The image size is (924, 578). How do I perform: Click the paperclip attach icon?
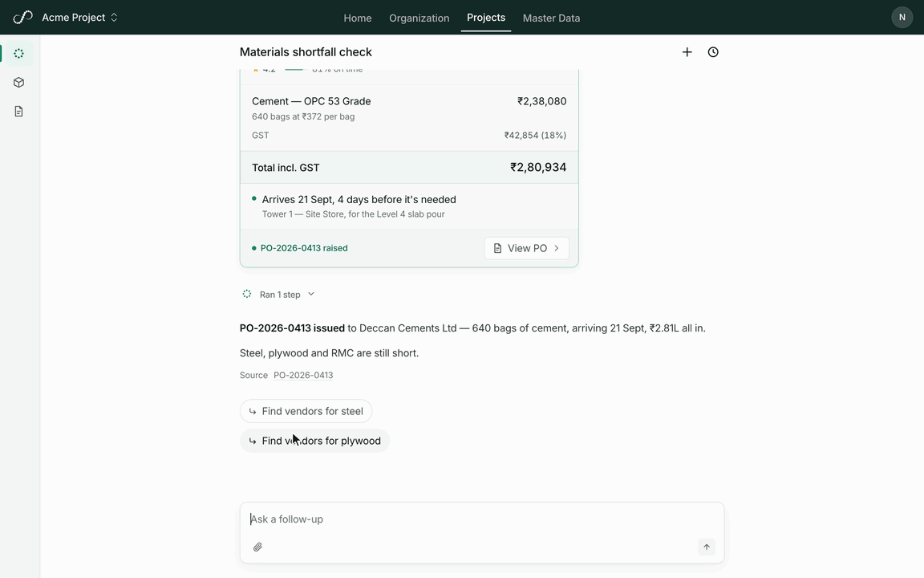257,547
